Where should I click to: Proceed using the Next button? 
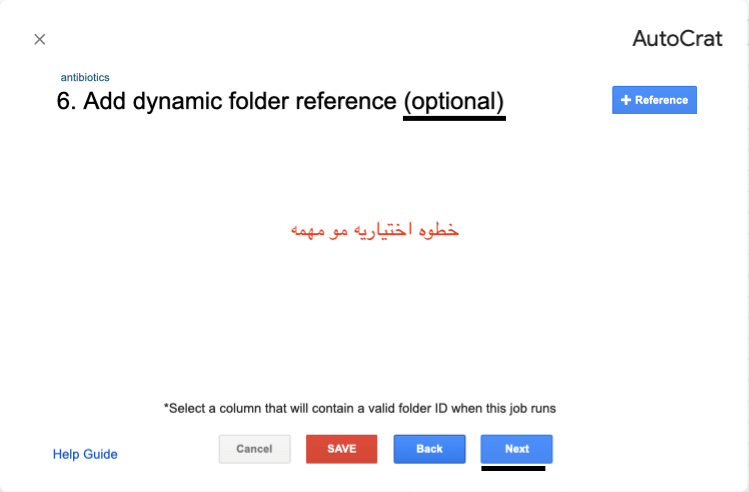click(x=516, y=449)
